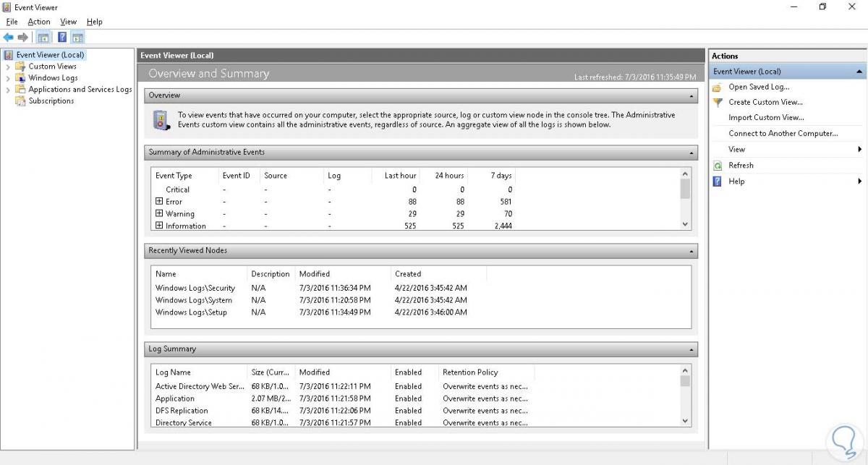Collapse Event Viewer (Local) actions group

[859, 72]
